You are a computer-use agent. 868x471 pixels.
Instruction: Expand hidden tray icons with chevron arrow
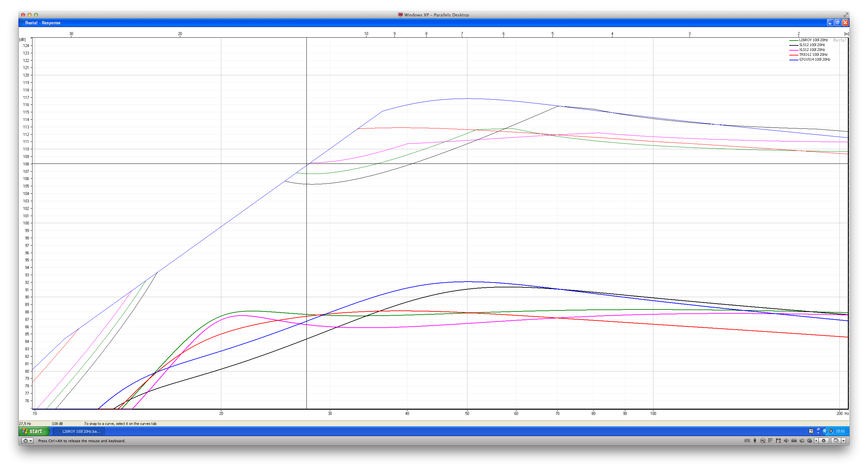(825, 431)
